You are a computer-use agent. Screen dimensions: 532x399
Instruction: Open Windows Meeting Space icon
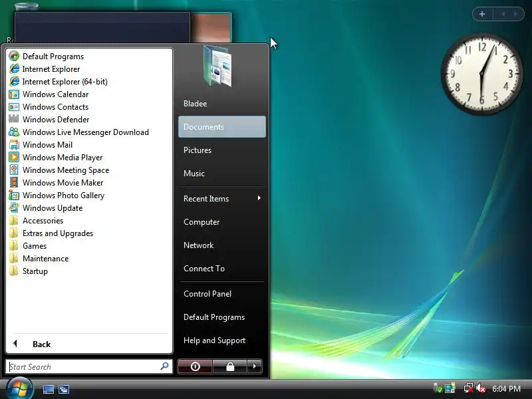(x=14, y=170)
